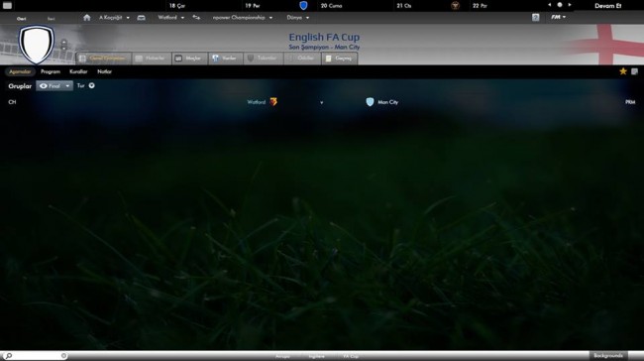Open the Geçmiş history tab
Screen dimensions: 644x361
[339, 59]
